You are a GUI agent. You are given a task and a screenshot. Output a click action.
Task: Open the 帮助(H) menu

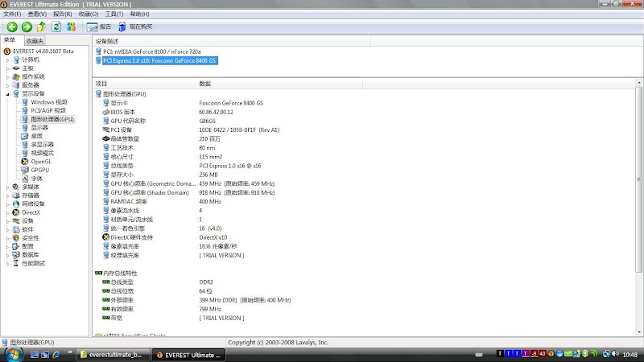(x=139, y=14)
